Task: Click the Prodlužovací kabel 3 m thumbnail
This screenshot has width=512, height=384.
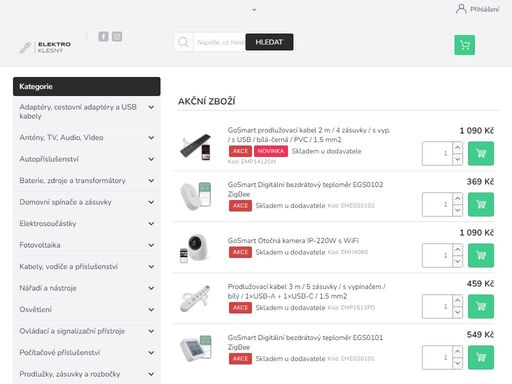Action: pyautogui.click(x=196, y=298)
